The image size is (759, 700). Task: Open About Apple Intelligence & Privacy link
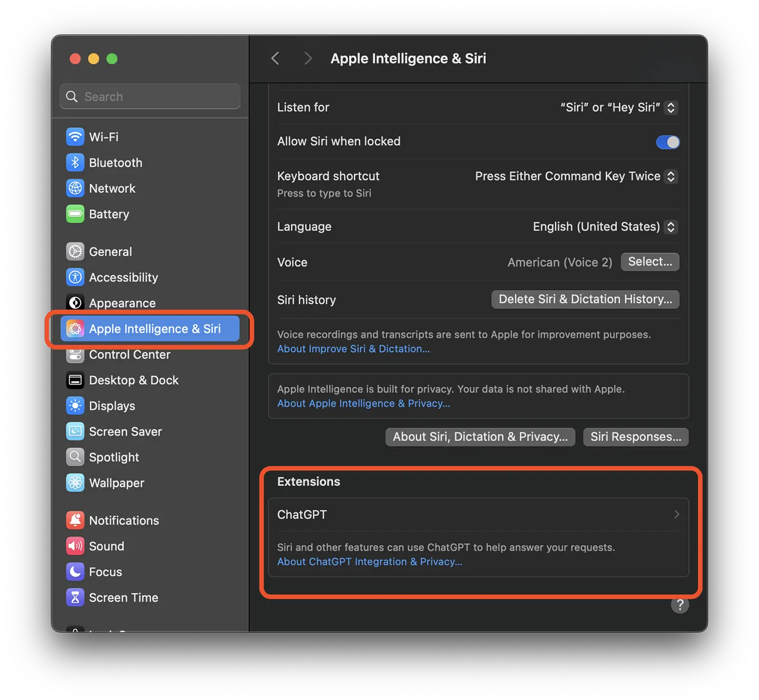364,404
